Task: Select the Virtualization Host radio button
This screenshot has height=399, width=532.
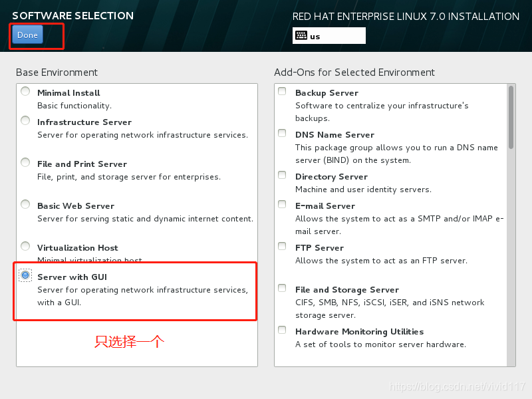Action: 25,246
